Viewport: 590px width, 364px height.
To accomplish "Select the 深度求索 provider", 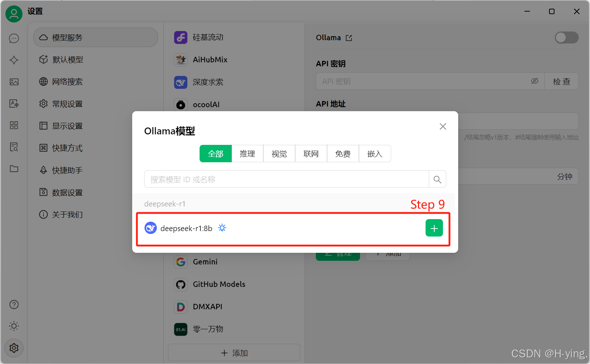I will (x=234, y=82).
